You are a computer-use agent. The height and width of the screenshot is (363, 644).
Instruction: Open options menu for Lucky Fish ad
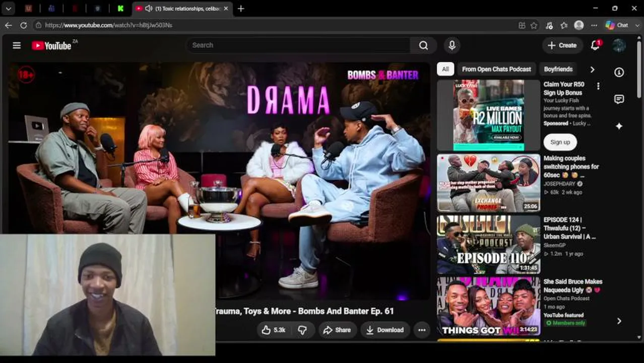tap(598, 86)
